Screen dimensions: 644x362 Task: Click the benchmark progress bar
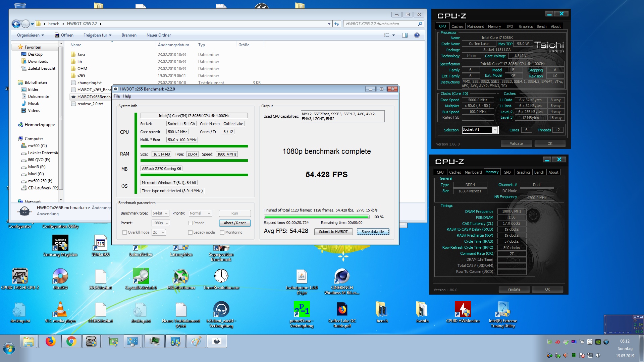click(316, 217)
